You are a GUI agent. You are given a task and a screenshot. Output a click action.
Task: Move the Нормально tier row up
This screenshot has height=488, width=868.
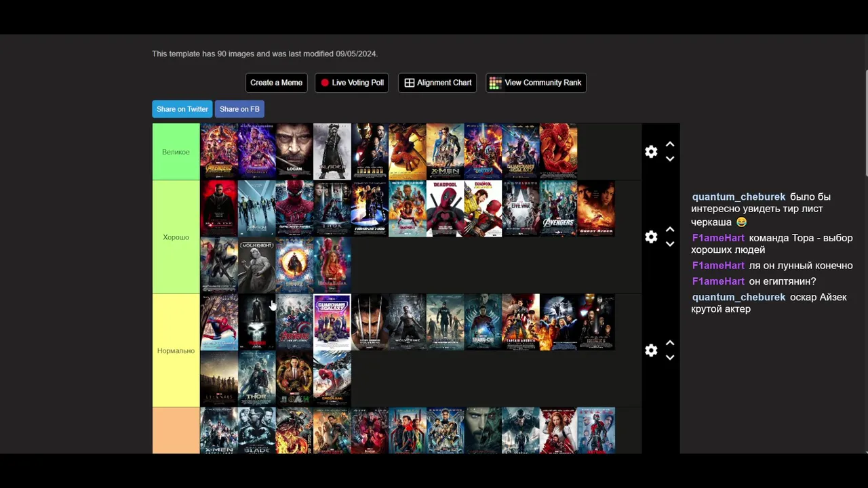670,343
